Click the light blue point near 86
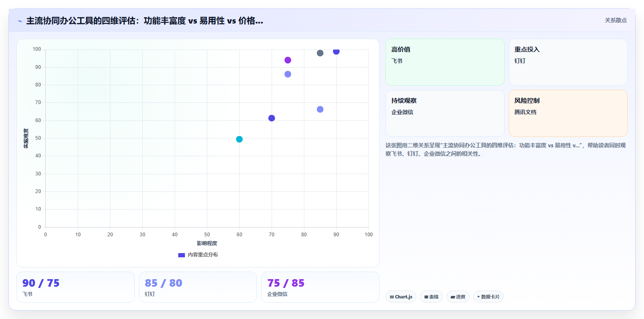 288,74
